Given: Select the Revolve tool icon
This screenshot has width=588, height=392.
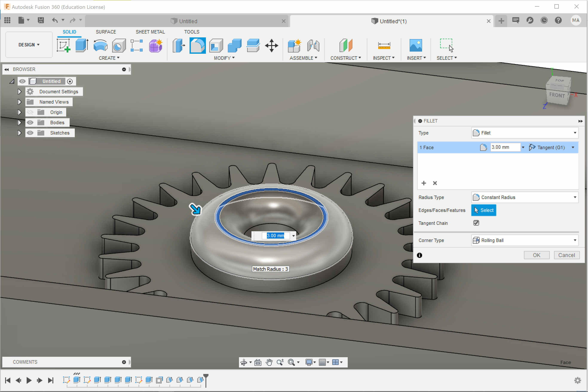Looking at the screenshot, I should tap(100, 46).
